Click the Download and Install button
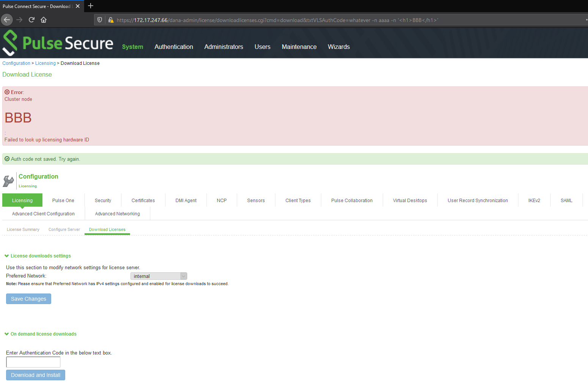 coord(36,375)
